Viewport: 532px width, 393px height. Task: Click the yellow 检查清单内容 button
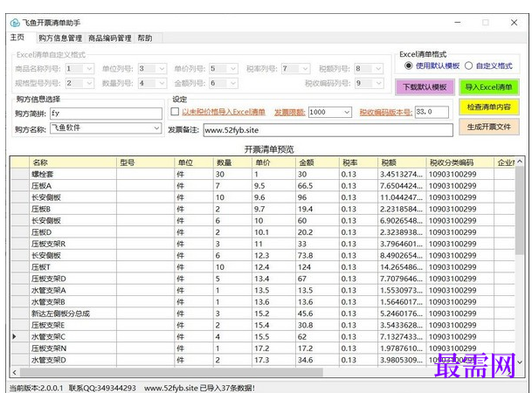click(488, 107)
